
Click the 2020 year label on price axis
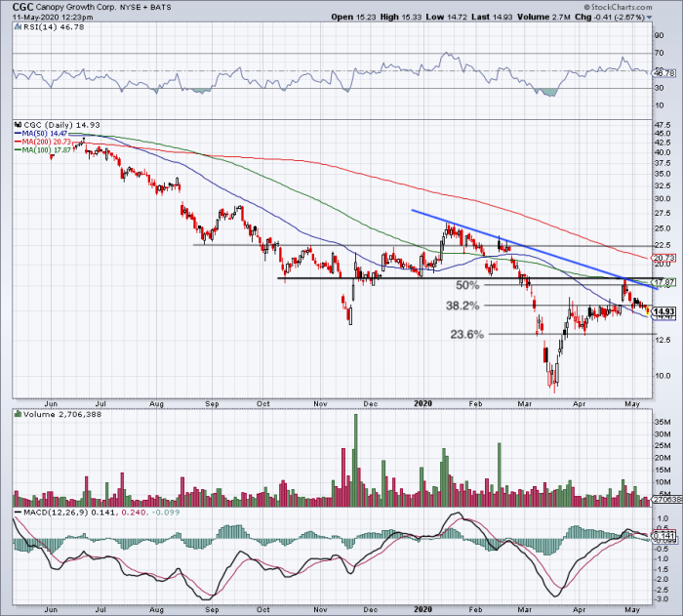(422, 403)
